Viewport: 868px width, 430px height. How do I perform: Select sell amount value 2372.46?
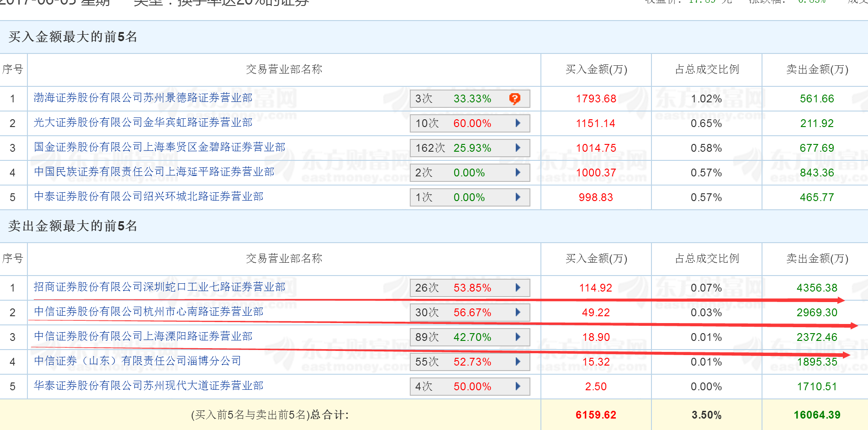pyautogui.click(x=817, y=337)
